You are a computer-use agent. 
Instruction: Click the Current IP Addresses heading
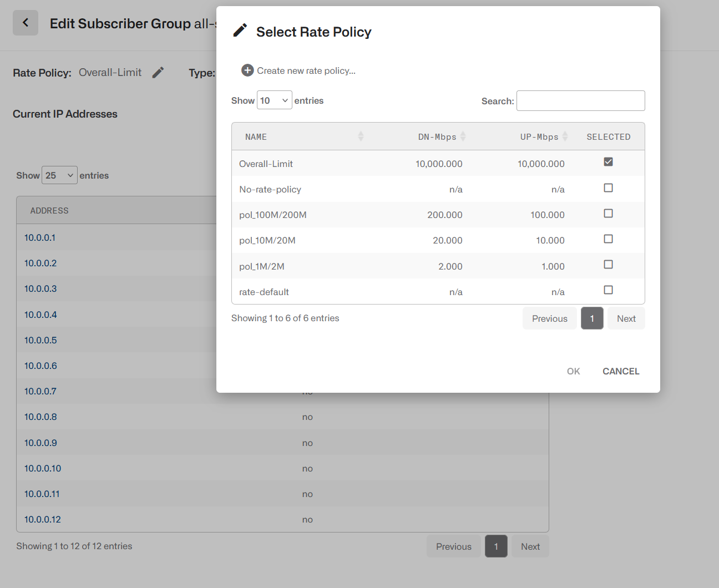65,114
